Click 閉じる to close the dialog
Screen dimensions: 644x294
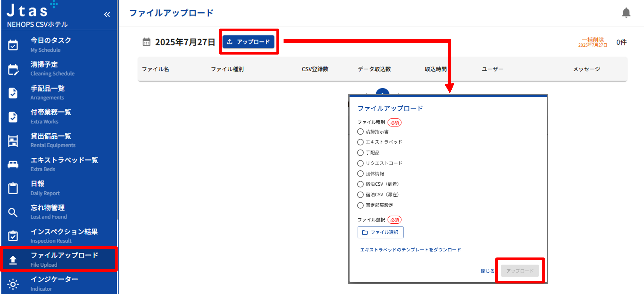pyautogui.click(x=487, y=271)
